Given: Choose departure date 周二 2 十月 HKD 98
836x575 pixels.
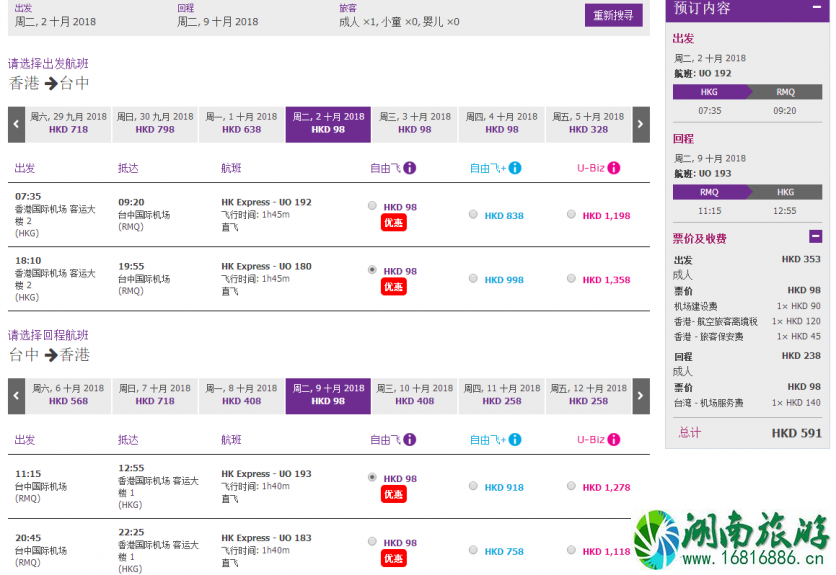Looking at the screenshot, I should pos(328,124).
